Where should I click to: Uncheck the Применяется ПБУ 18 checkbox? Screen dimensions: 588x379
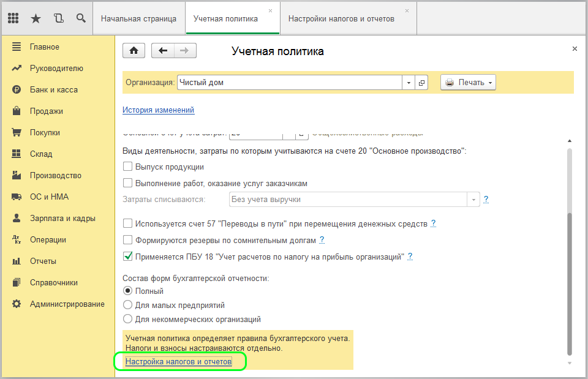point(127,256)
